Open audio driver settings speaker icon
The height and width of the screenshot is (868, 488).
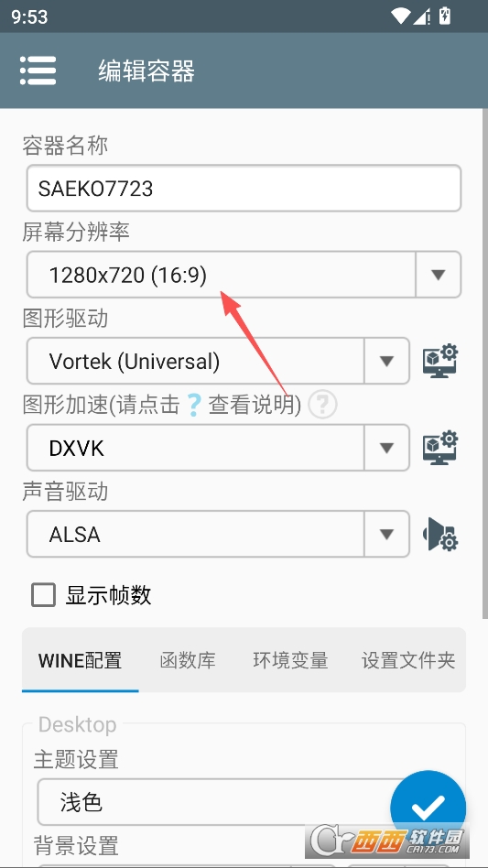pyautogui.click(x=440, y=534)
